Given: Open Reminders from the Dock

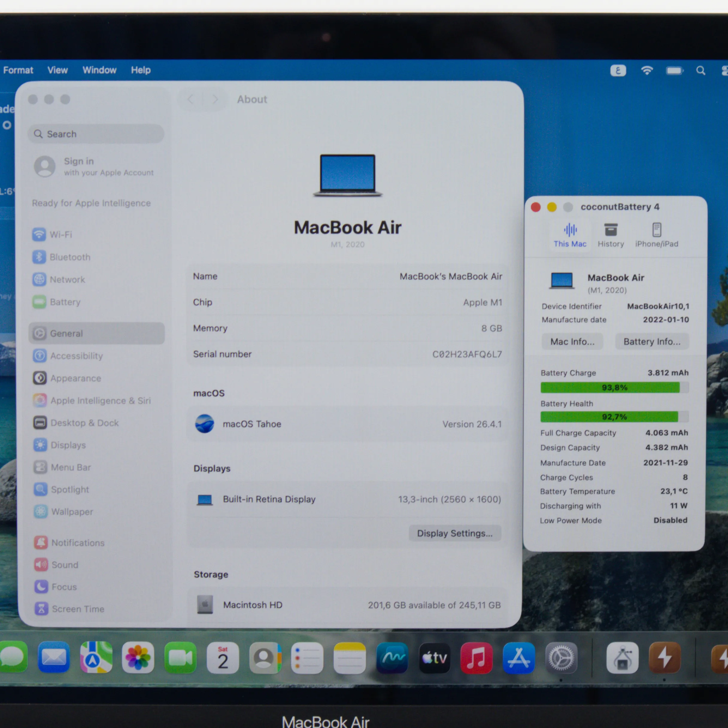Looking at the screenshot, I should [307, 659].
